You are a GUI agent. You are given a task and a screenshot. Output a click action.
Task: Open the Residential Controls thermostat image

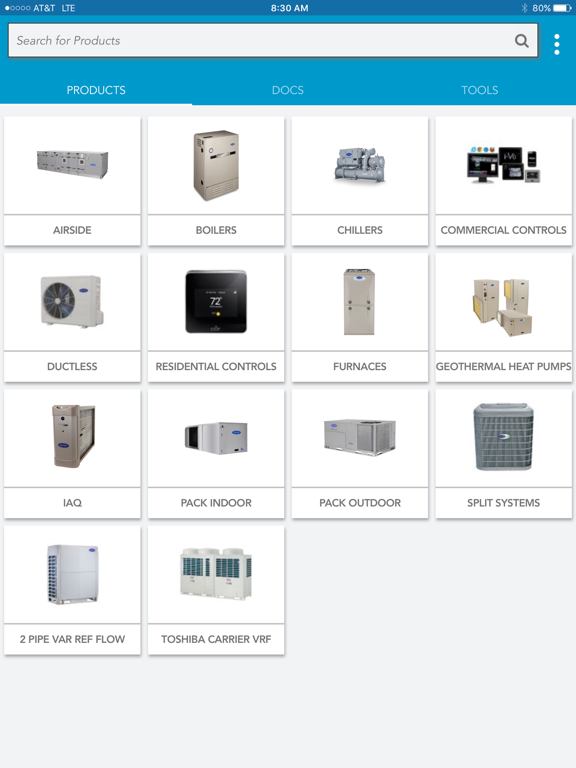tap(216, 302)
